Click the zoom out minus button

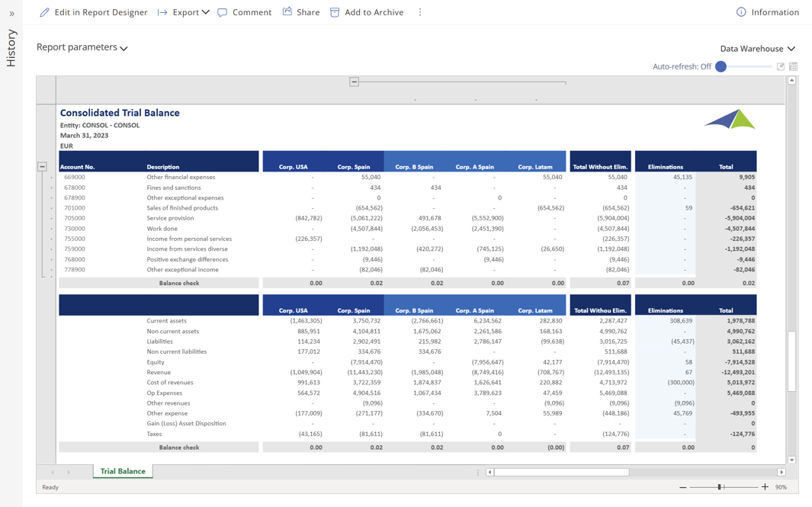point(682,487)
